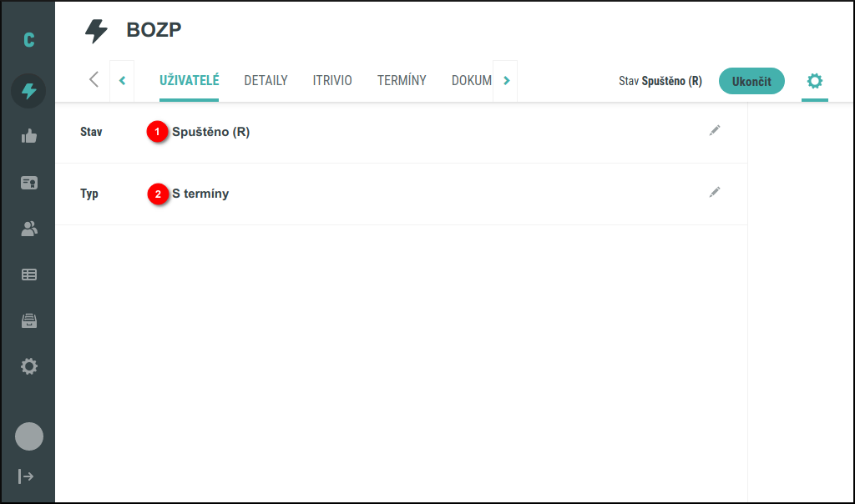Open the TERMÍNY tab

point(402,80)
